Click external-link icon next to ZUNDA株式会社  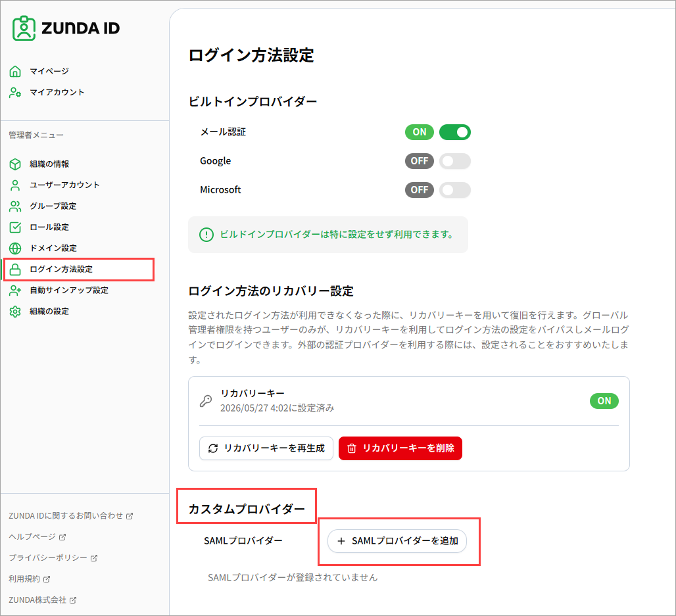73,600
